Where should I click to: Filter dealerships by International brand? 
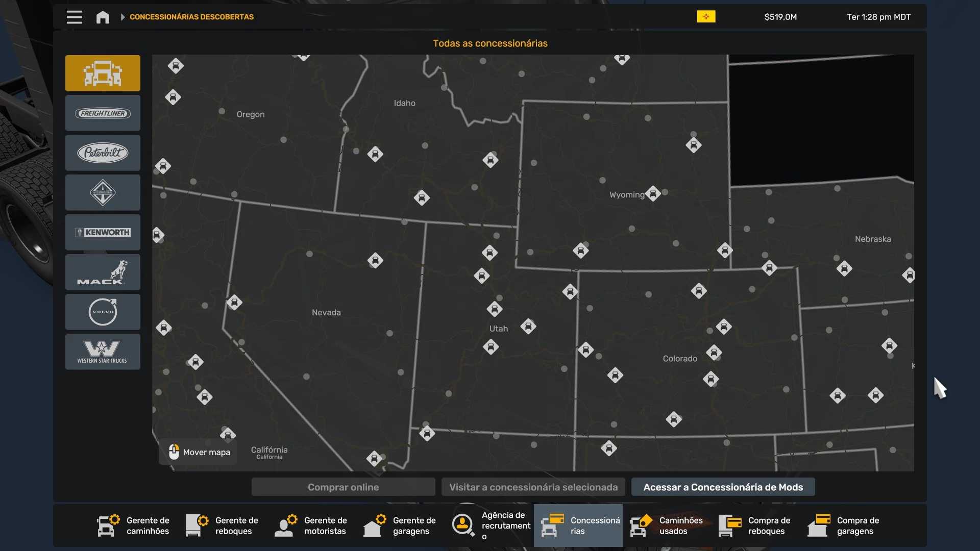[x=103, y=192]
